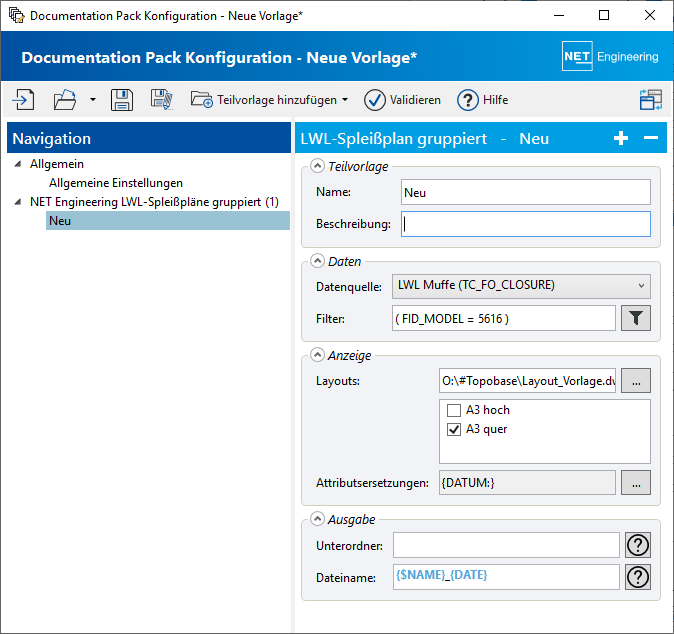The width and height of the screenshot is (674, 634).
Task: Open help for Unterordner field
Action: coord(638,545)
